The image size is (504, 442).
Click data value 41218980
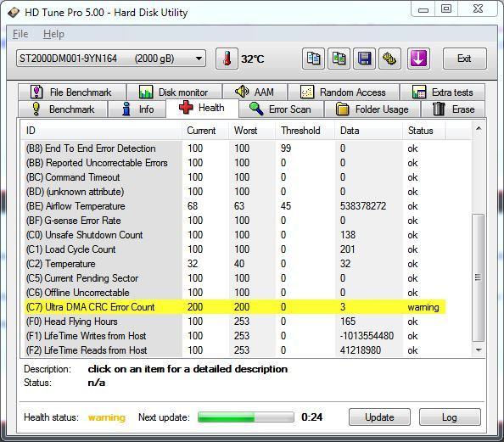tap(361, 350)
